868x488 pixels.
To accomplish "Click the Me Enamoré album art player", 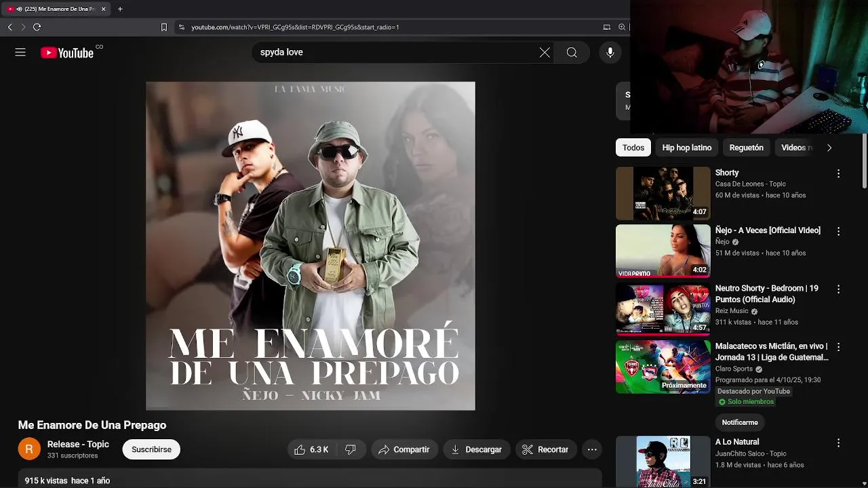I will click(311, 246).
